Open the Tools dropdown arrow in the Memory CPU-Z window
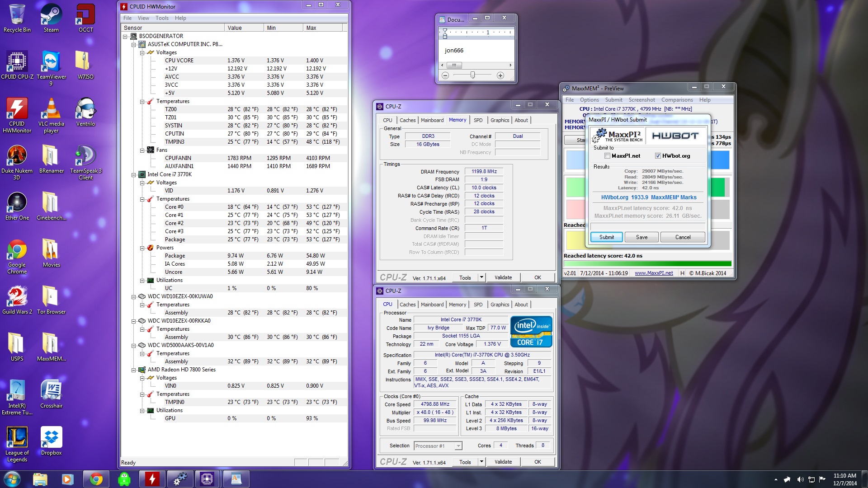The image size is (868, 488). tap(481, 277)
